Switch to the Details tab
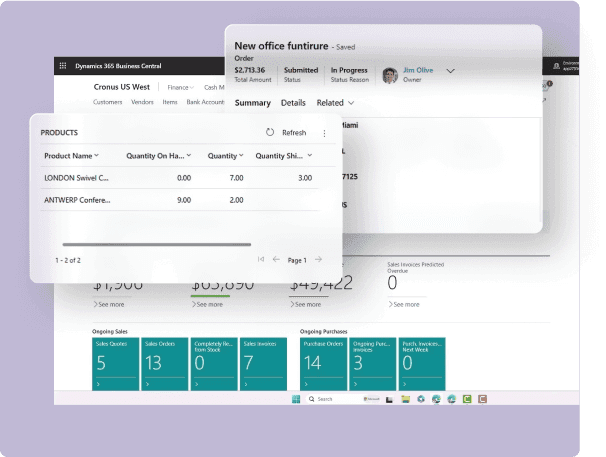This screenshot has height=457, width=606. (x=293, y=103)
